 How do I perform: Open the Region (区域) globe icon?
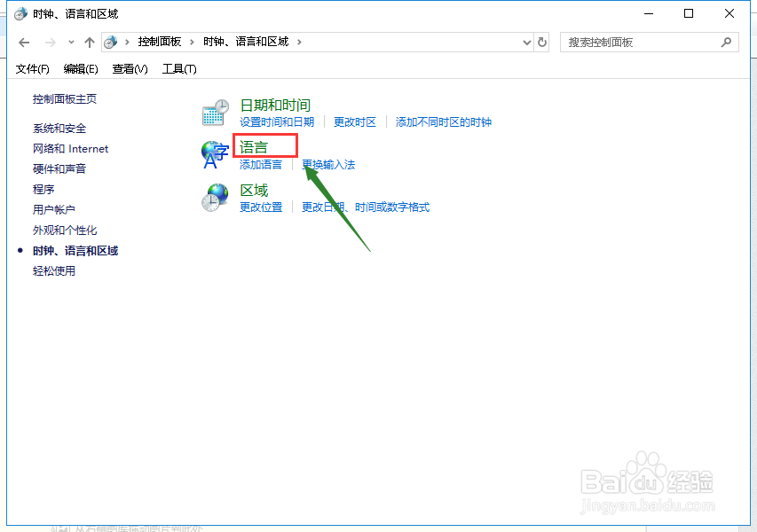coord(215,197)
